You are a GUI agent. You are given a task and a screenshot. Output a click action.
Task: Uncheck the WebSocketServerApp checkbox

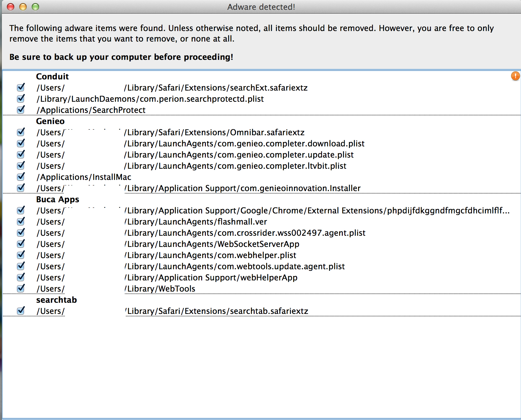click(21, 244)
